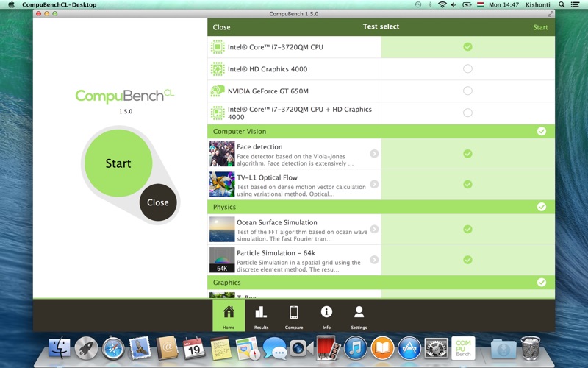Open Notification Center icon
588x368 pixels.
(x=575, y=4)
